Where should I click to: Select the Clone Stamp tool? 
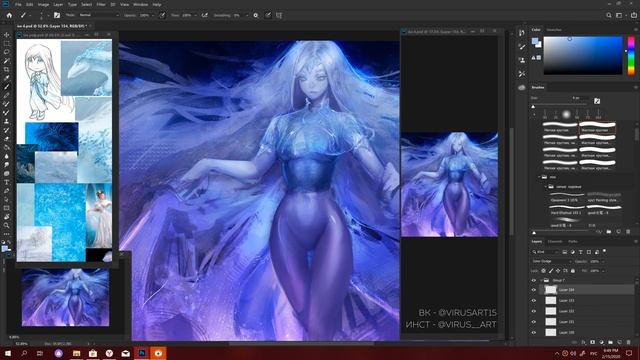tap(7, 121)
